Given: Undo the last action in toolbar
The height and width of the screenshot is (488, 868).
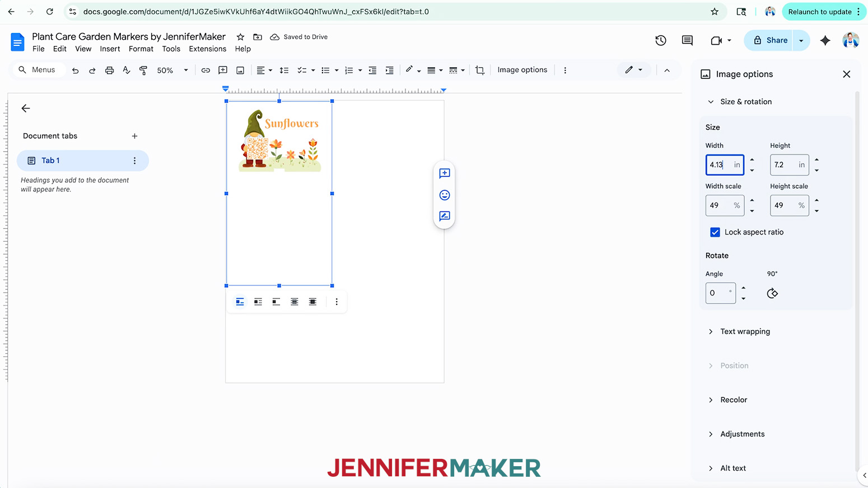Looking at the screenshot, I should [75, 71].
